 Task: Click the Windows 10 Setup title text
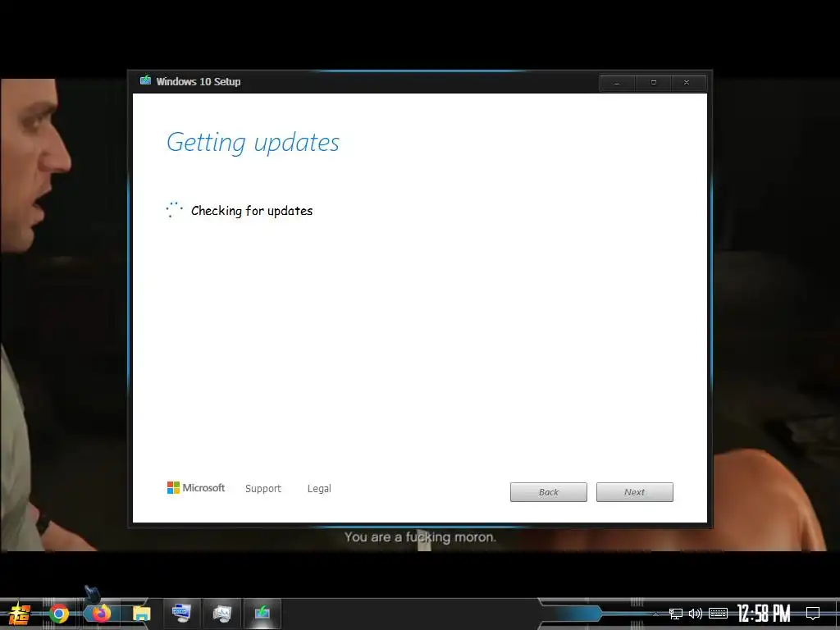point(199,81)
